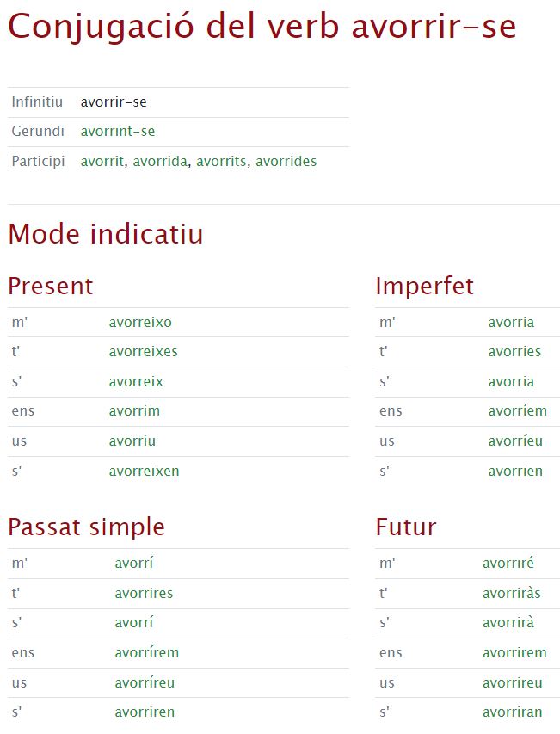Select the Imperfet form avorries
The image size is (560, 734).
[x=514, y=351]
